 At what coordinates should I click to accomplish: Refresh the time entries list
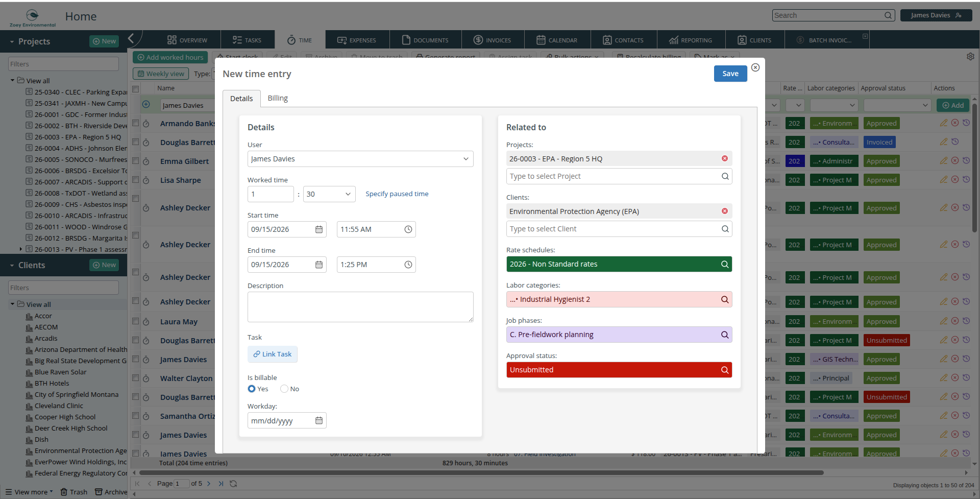pos(233,483)
